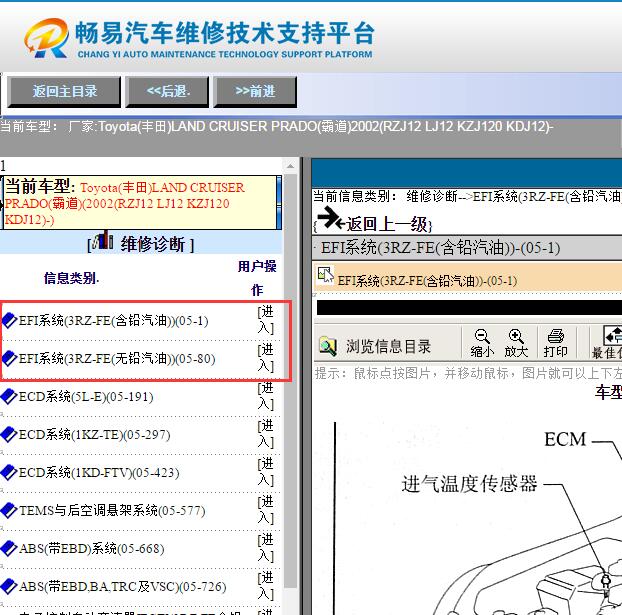The height and width of the screenshot is (615, 622).
Task: Open EFI系统(3RZ-FE(无铅汽油))(05-80) in the list
Action: (x=117, y=358)
